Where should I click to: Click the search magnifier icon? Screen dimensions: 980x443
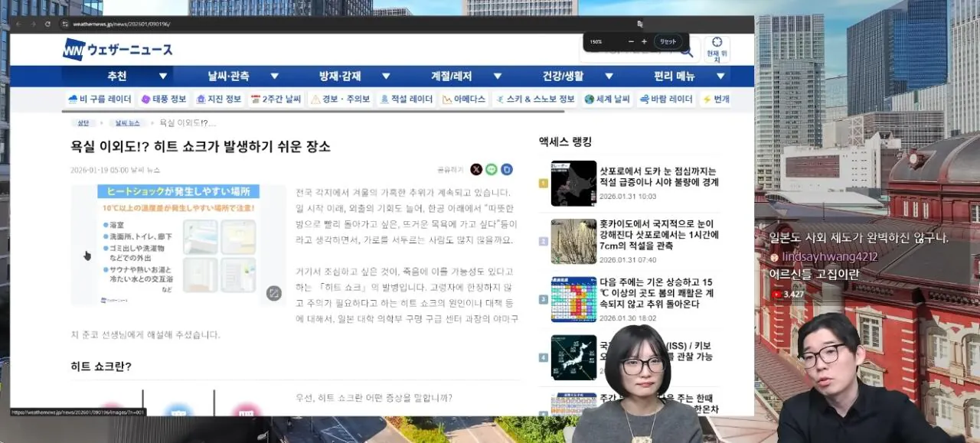pos(687,52)
